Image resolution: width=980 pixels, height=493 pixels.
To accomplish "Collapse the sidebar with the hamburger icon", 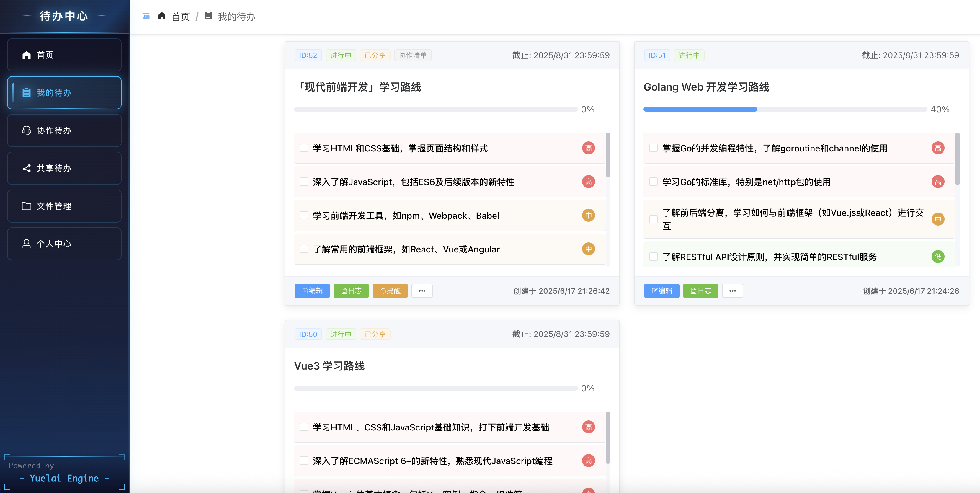I will pos(146,16).
